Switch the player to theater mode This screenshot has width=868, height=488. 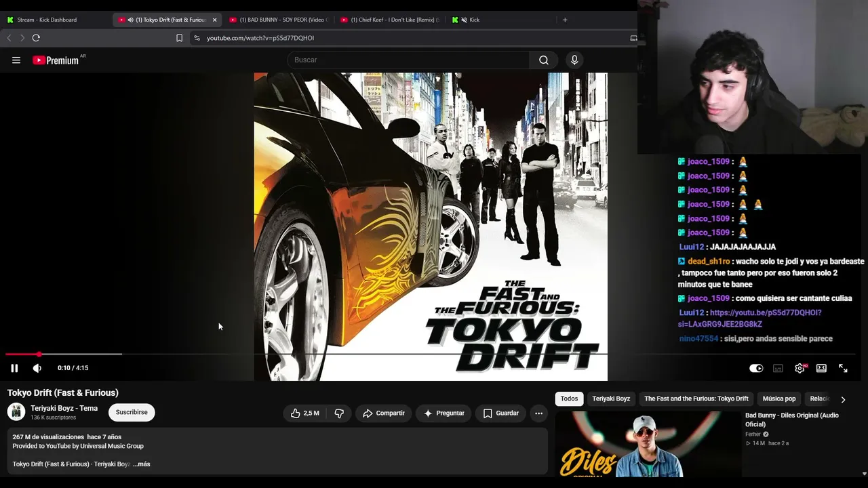(x=821, y=368)
